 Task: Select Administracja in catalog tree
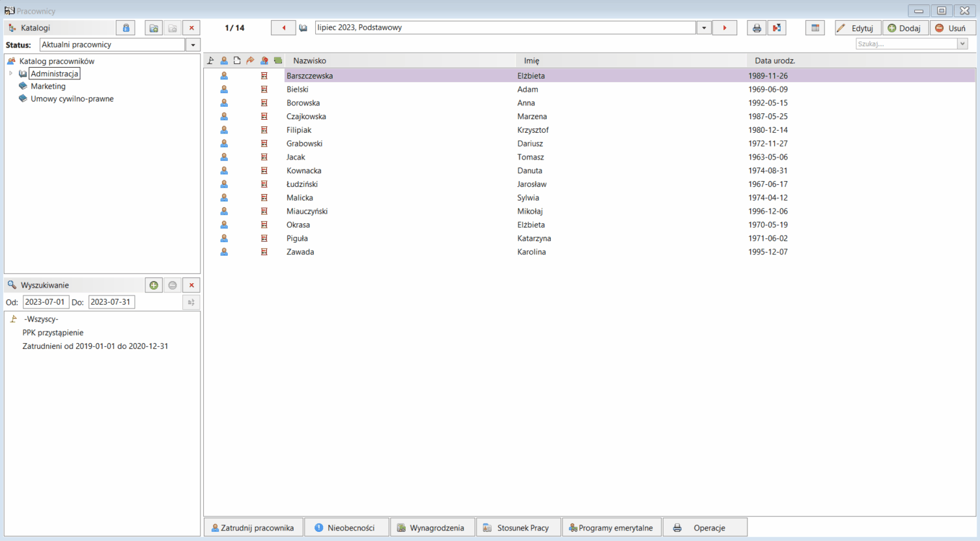coord(55,74)
